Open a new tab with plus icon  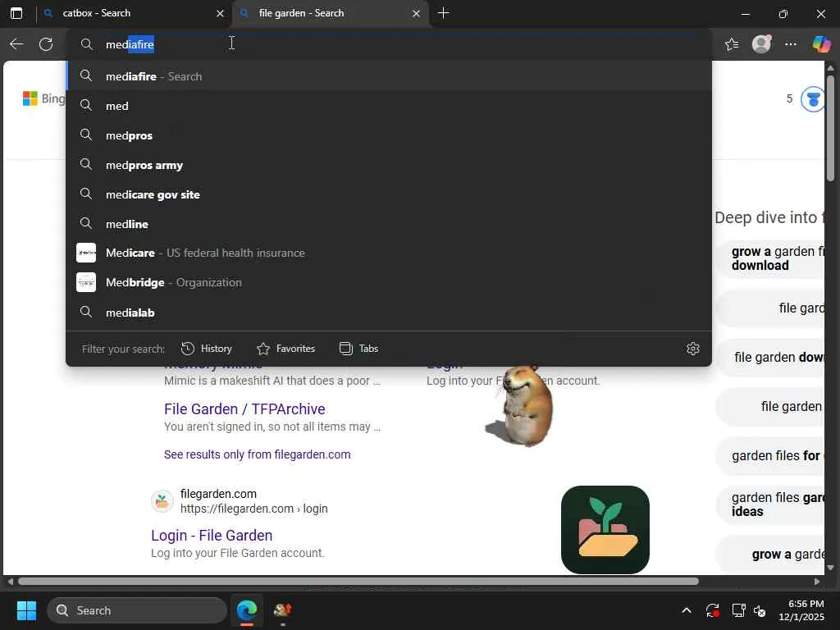[x=443, y=13]
